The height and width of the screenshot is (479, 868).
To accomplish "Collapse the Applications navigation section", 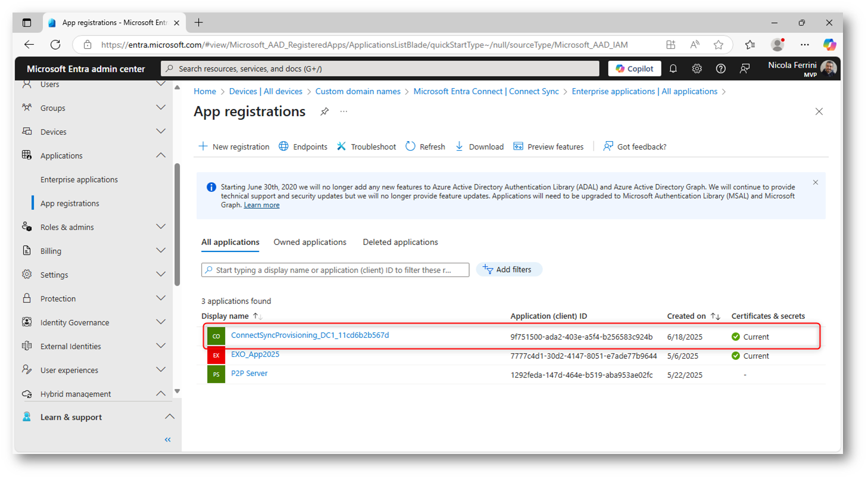I will (161, 155).
